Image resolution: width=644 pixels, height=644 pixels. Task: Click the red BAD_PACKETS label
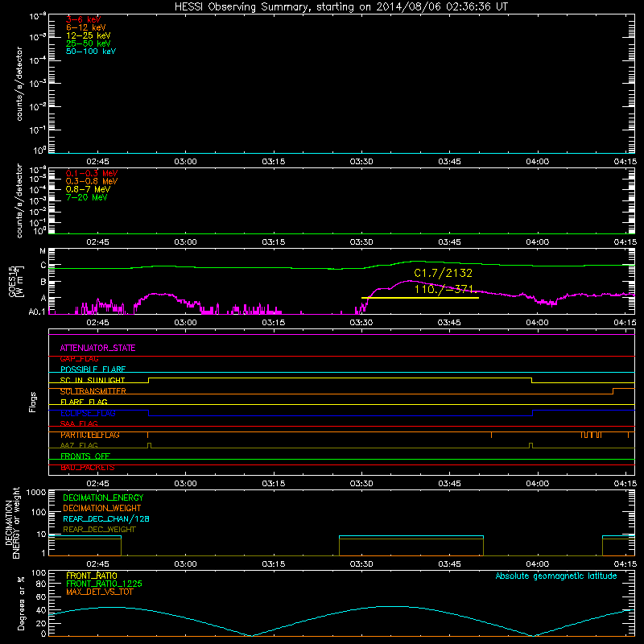coord(88,468)
